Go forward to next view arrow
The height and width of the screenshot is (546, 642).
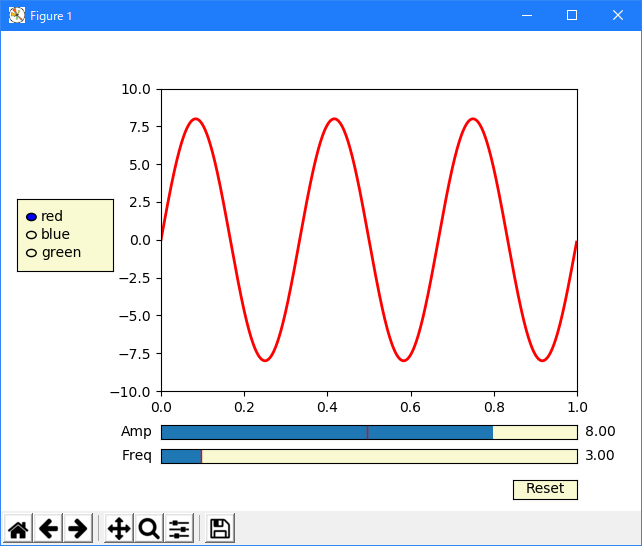[78, 529]
